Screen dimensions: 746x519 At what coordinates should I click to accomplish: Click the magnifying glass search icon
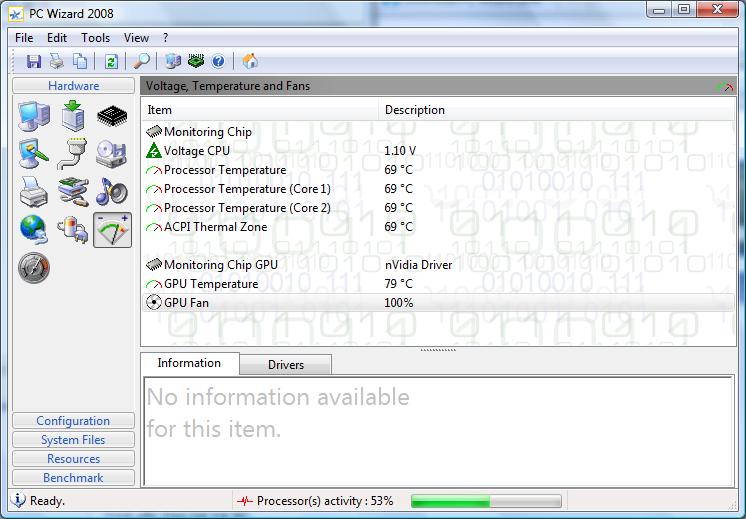pos(142,62)
